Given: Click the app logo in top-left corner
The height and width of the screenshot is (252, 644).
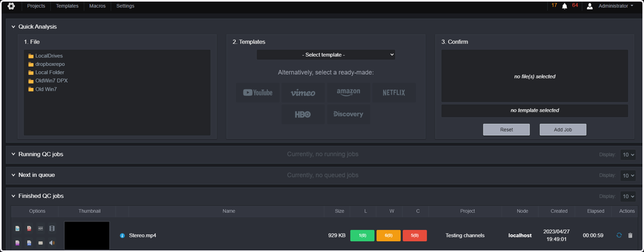Looking at the screenshot, I should (11, 6).
